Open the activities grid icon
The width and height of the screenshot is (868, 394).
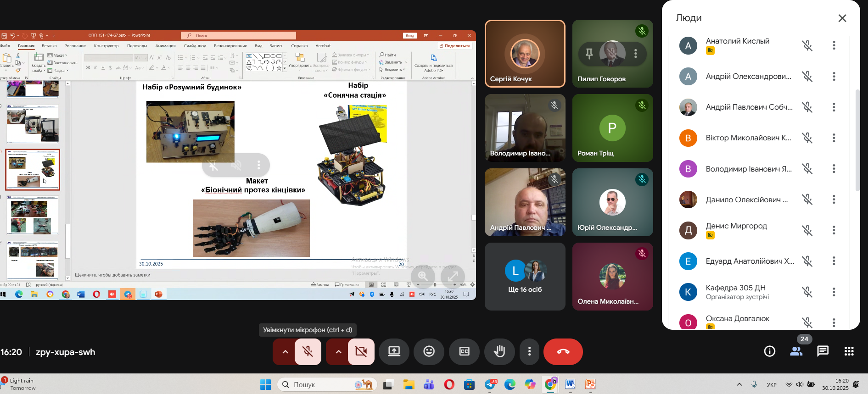coord(849,351)
